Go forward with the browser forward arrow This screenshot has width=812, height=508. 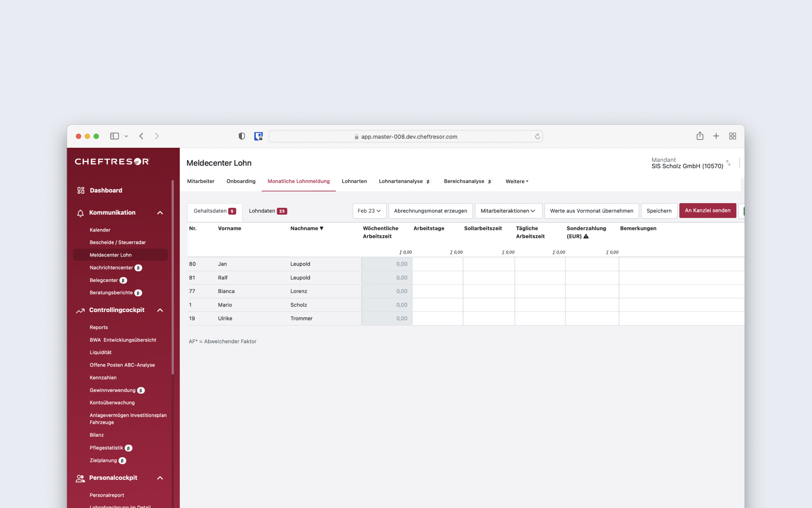click(157, 136)
